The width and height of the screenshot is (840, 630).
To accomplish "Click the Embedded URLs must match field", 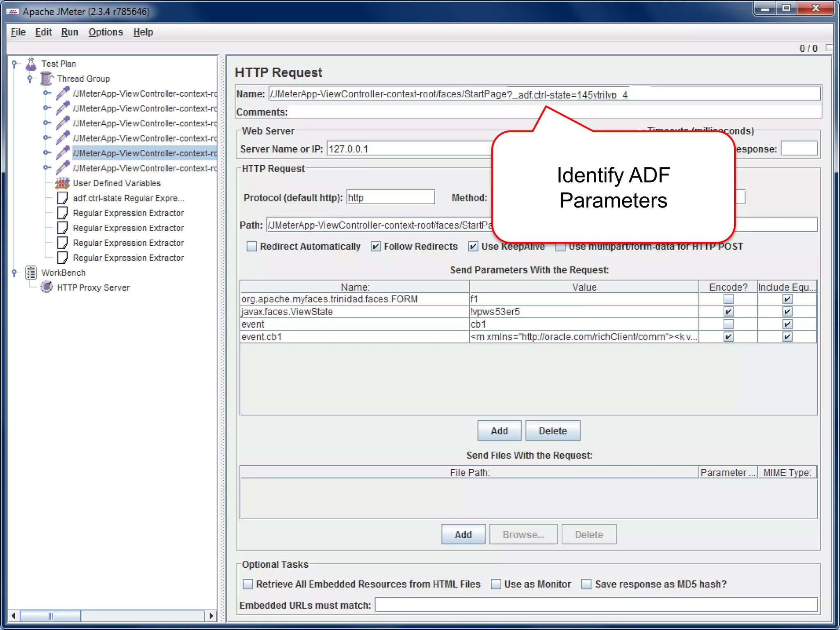I will click(596, 605).
